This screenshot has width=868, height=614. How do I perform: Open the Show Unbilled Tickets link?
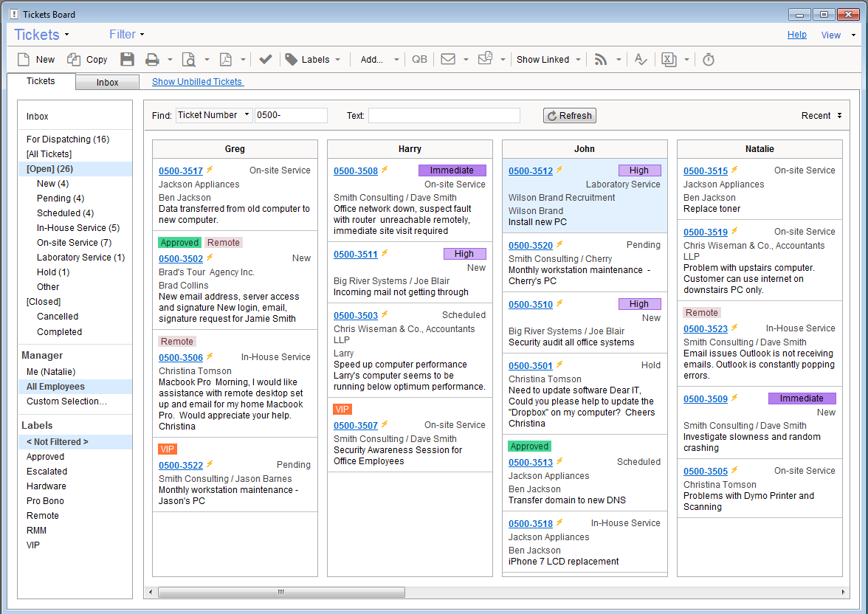(197, 82)
